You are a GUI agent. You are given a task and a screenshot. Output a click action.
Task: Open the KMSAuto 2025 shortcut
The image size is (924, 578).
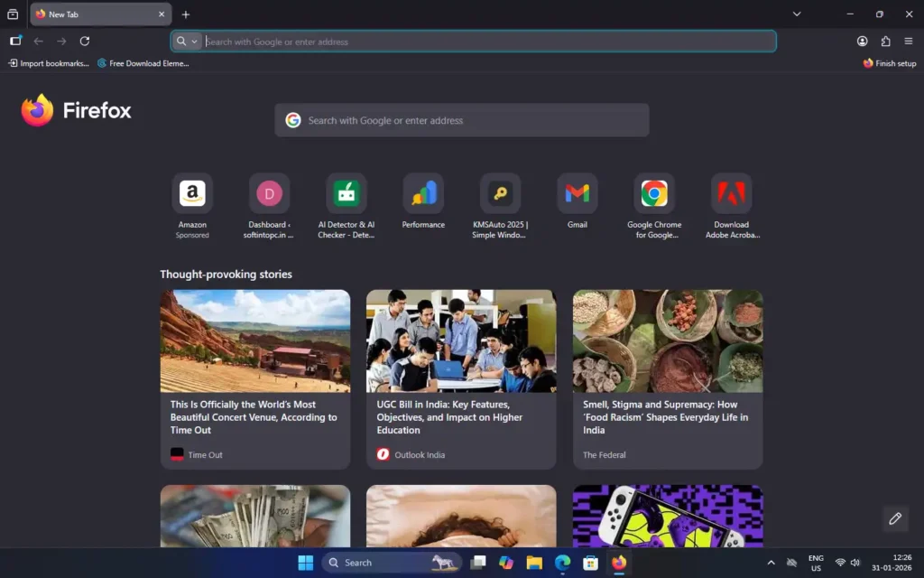[500, 192]
